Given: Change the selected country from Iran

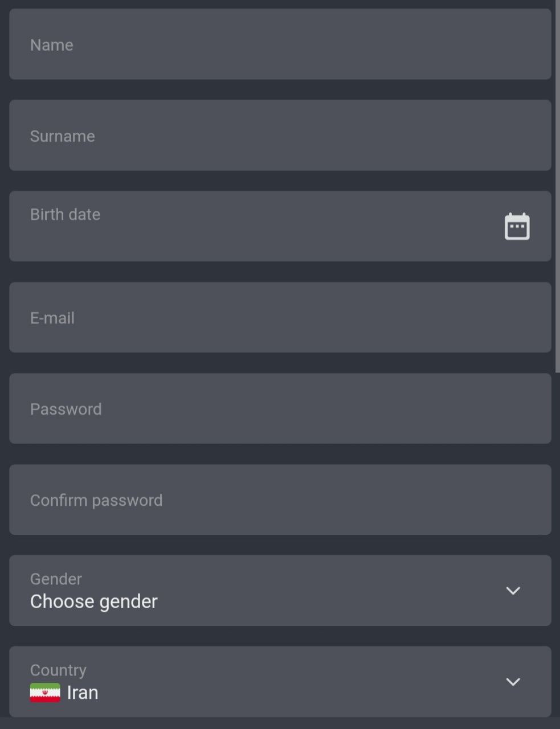Looking at the screenshot, I should coord(280,682).
